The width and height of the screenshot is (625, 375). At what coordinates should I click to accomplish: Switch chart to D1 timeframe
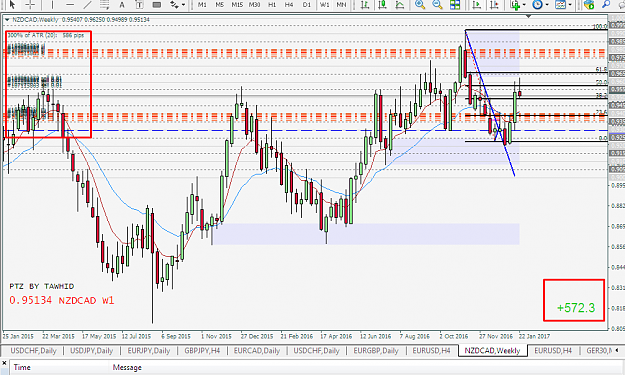[x=307, y=4]
